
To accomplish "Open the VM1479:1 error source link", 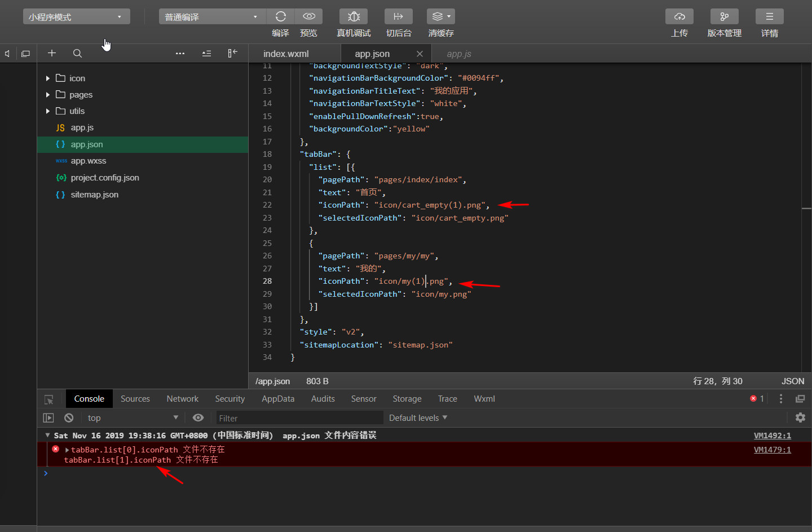I will [x=772, y=450].
